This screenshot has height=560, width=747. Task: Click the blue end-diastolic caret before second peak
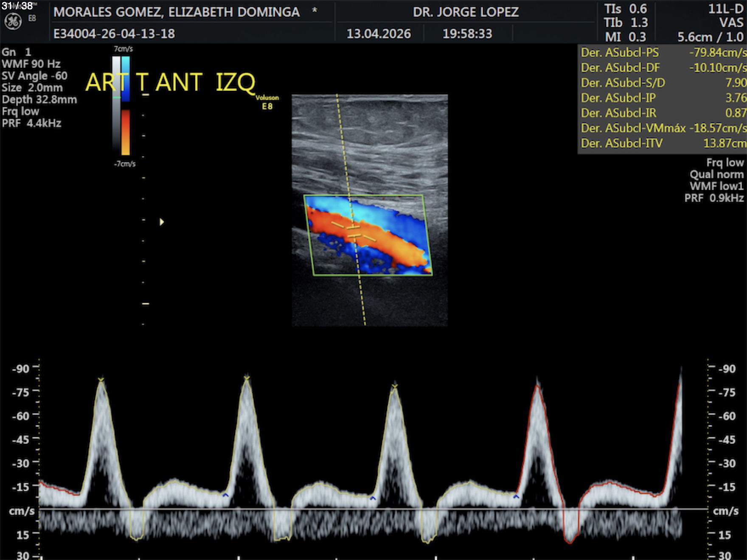[x=225, y=495]
